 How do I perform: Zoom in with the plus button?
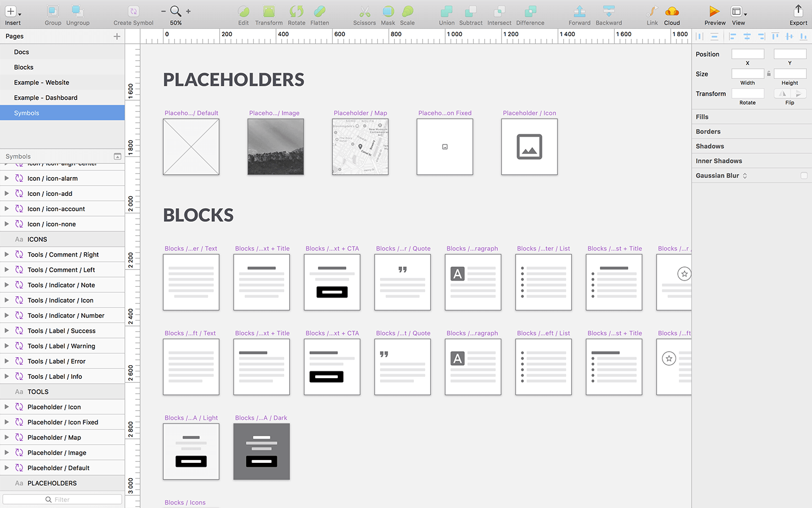188,11
